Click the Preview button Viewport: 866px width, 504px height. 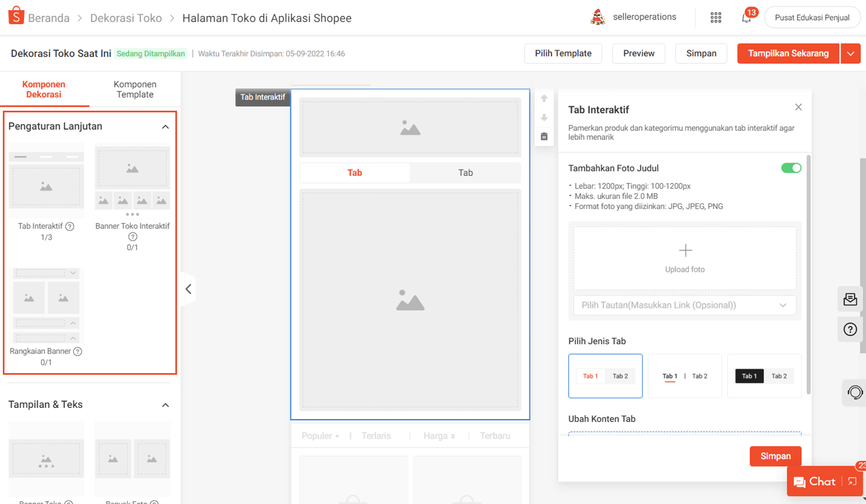pos(638,53)
